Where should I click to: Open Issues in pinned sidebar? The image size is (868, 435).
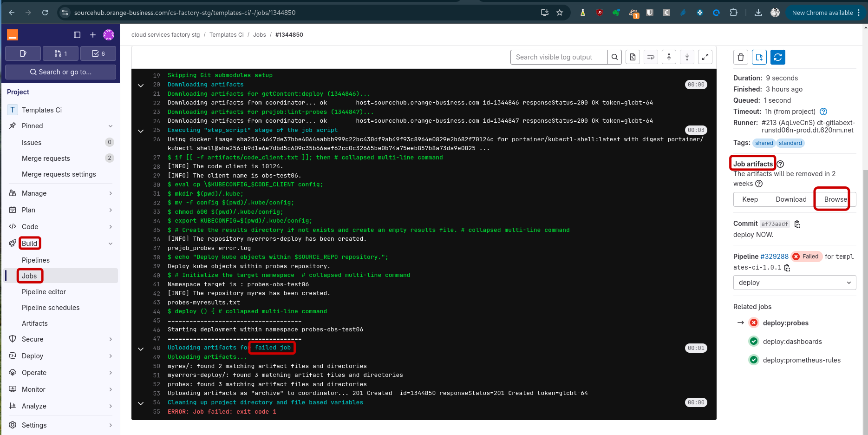pyautogui.click(x=61, y=143)
